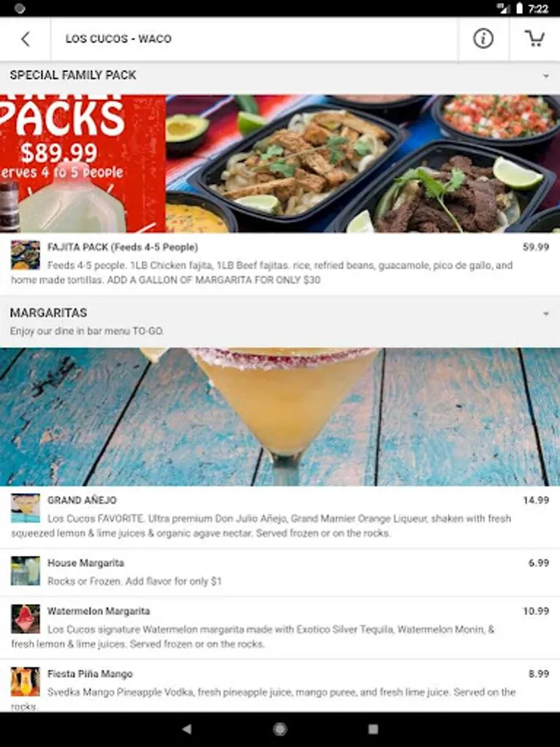Viewport: 560px width, 747px height.
Task: Tap the Android home circle button
Action: click(x=280, y=729)
